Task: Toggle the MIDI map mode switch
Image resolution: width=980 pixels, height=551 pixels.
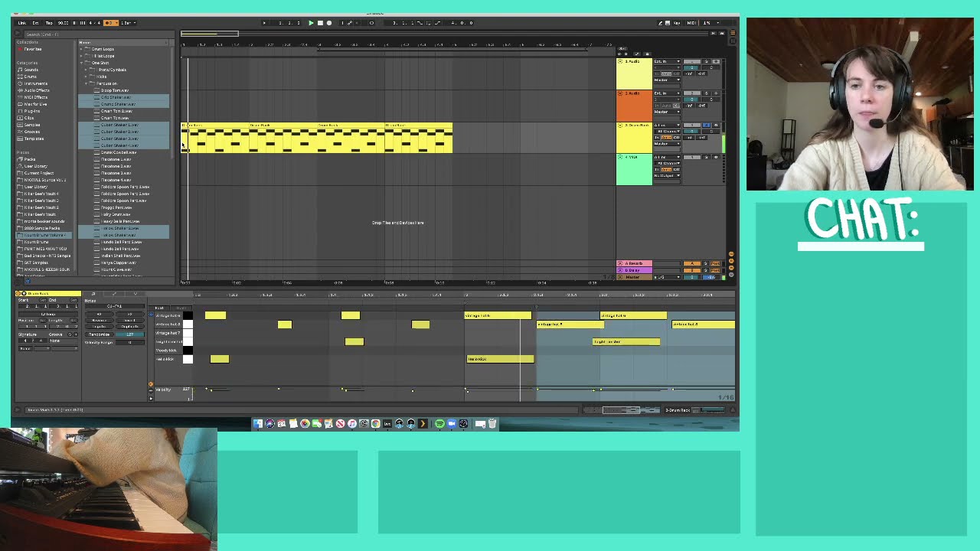Action: [x=691, y=23]
